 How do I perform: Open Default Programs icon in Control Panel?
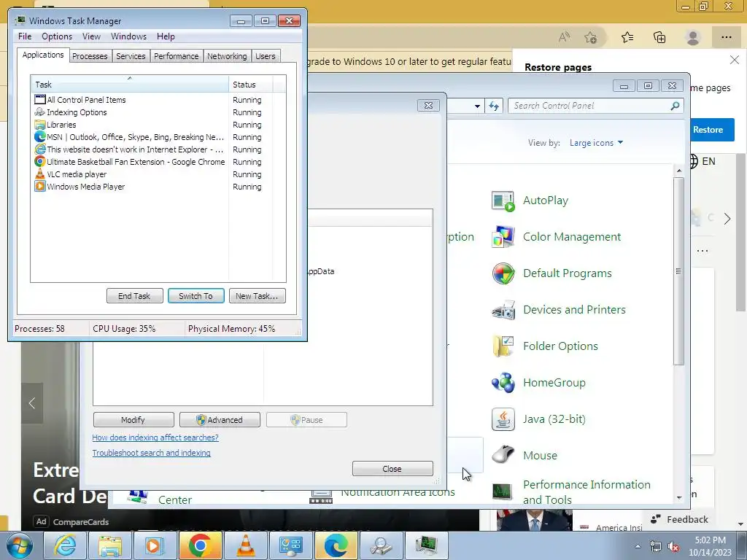503,273
